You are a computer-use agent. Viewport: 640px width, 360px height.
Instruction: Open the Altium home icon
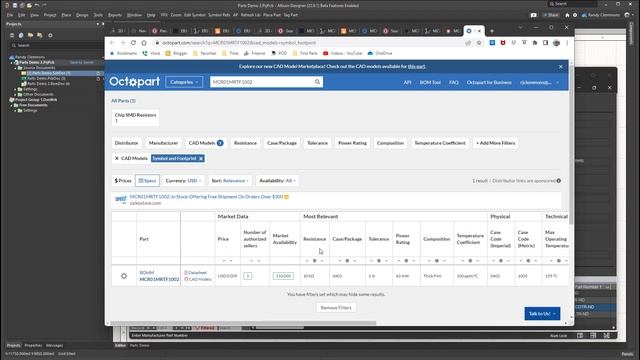(x=567, y=15)
